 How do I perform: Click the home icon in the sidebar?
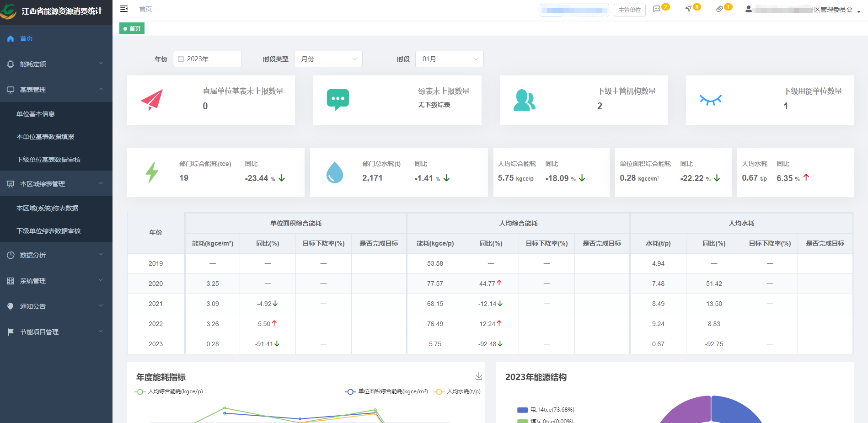click(x=11, y=38)
